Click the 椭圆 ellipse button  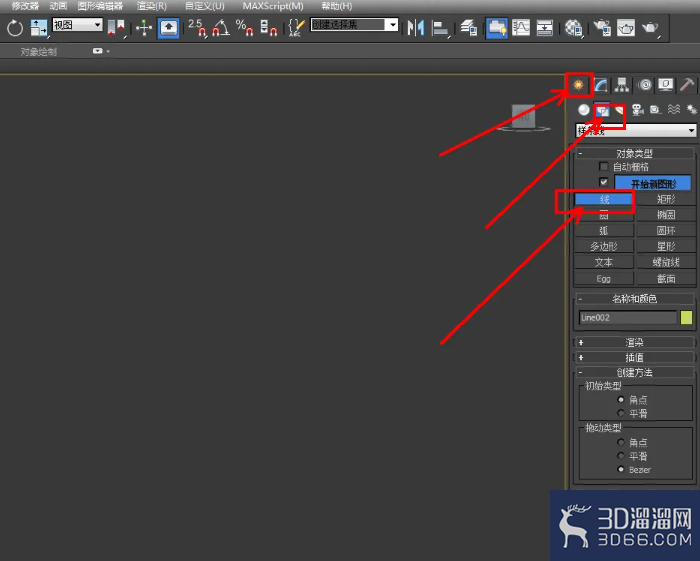tap(666, 215)
